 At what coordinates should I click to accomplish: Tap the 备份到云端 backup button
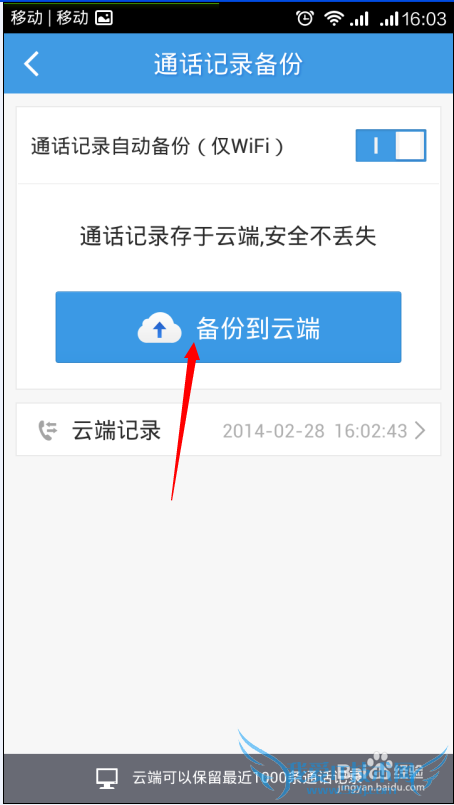(228, 328)
